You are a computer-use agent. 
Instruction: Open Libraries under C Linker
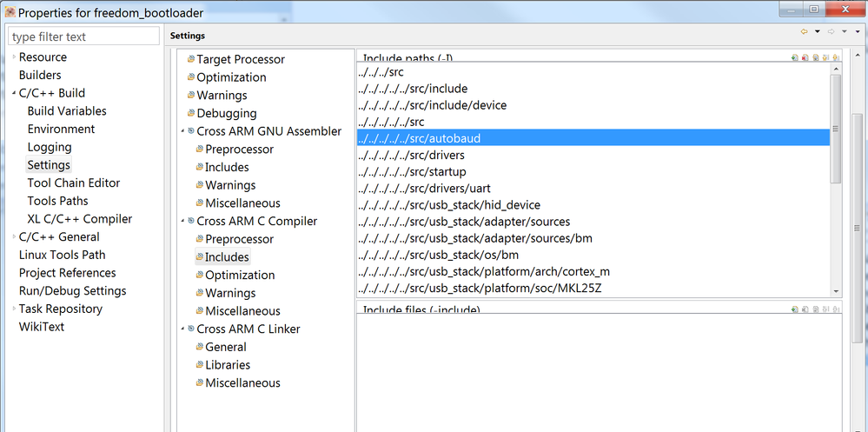(x=228, y=365)
